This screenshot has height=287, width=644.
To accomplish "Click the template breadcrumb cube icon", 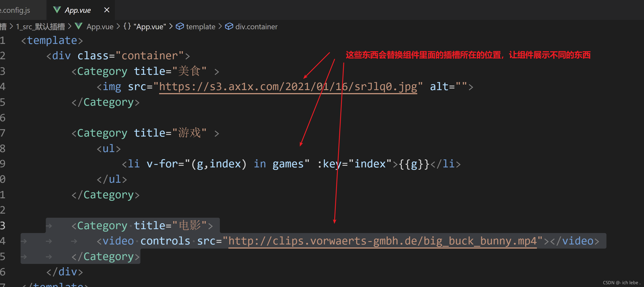I will [180, 26].
